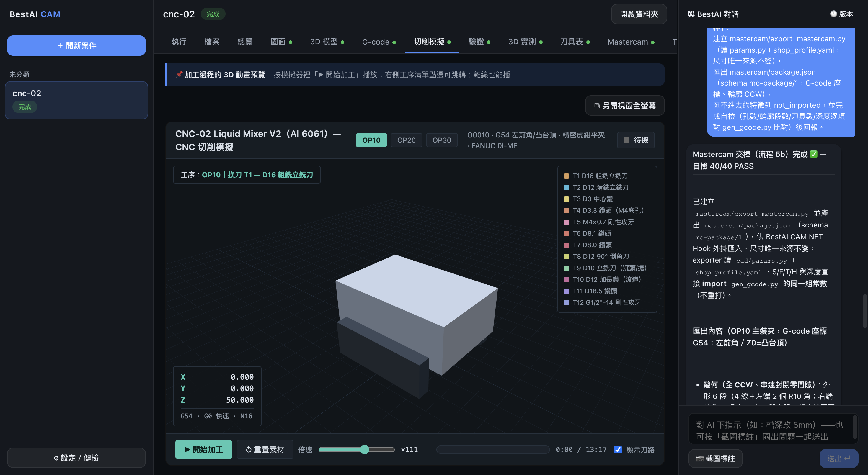
Task: Click the 倍速 speed slider handle
Action: tap(365, 449)
